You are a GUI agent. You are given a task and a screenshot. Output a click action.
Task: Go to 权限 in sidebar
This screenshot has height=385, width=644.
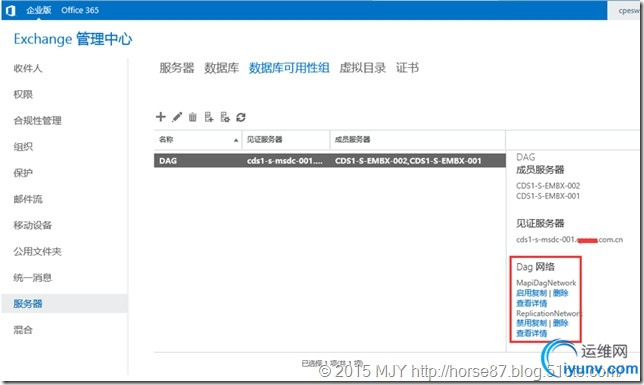coord(23,95)
